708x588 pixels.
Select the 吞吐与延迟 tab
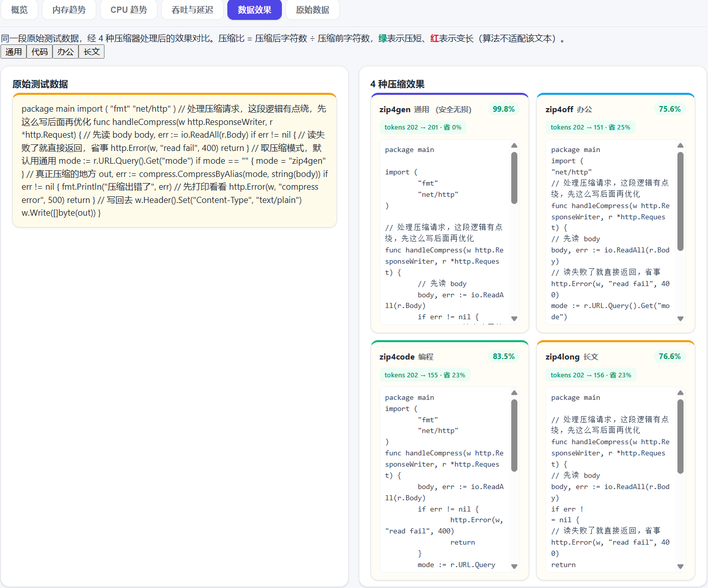tap(192, 10)
